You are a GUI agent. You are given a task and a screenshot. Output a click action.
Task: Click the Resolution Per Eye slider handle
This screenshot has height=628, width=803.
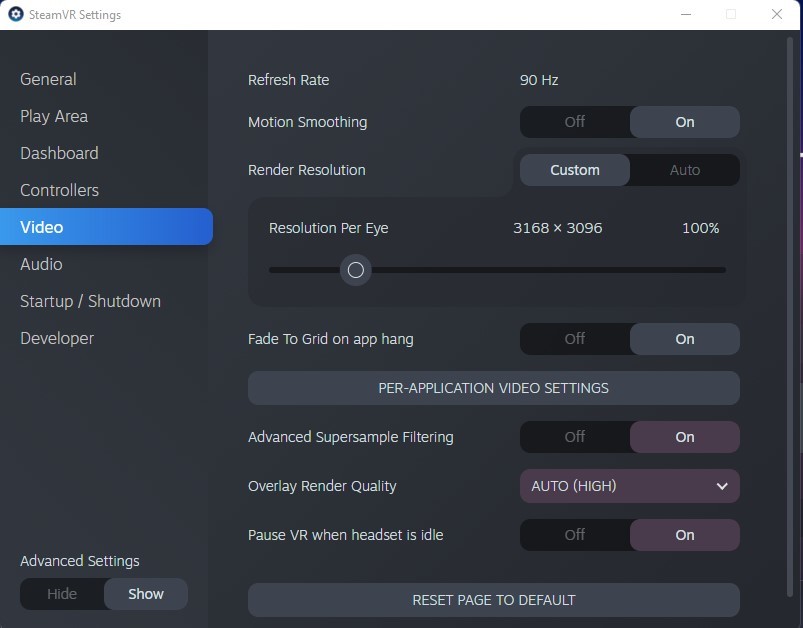355,270
